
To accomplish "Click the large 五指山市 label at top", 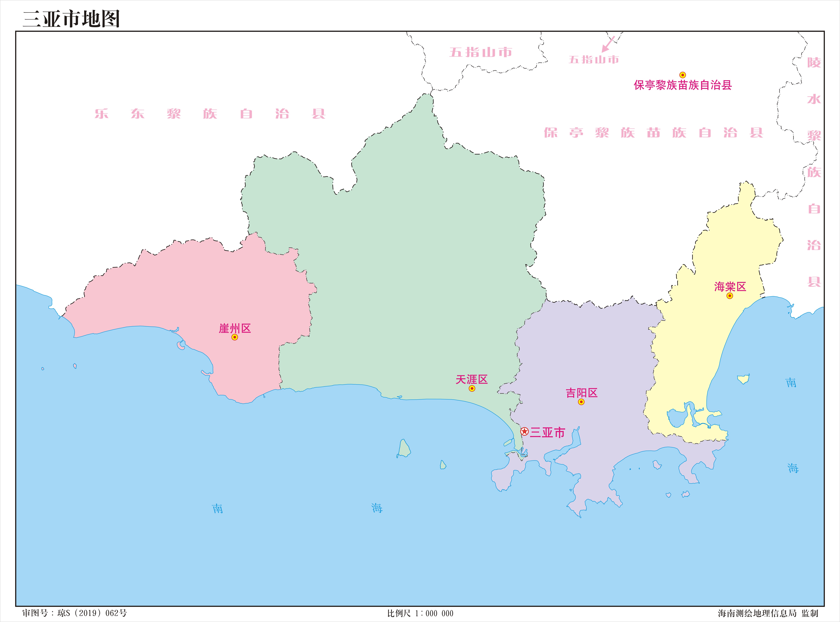I will (481, 52).
